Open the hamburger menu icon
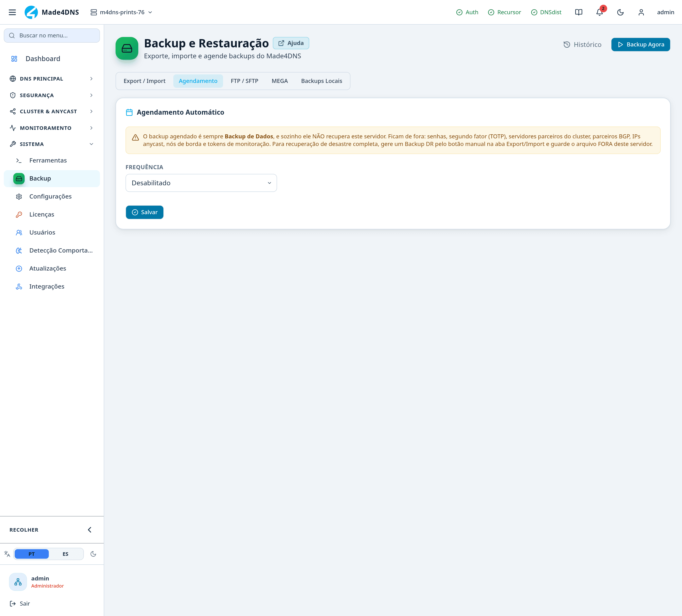The image size is (682, 616). point(12,12)
